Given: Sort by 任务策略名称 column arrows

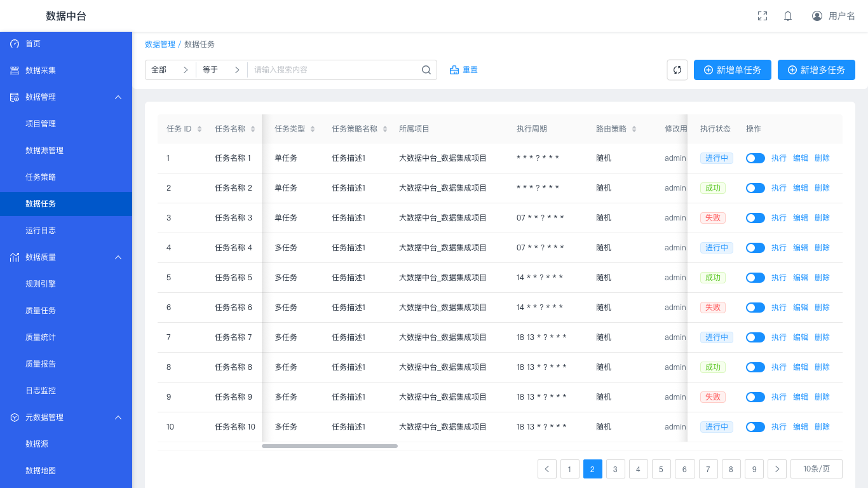Looking at the screenshot, I should (385, 129).
